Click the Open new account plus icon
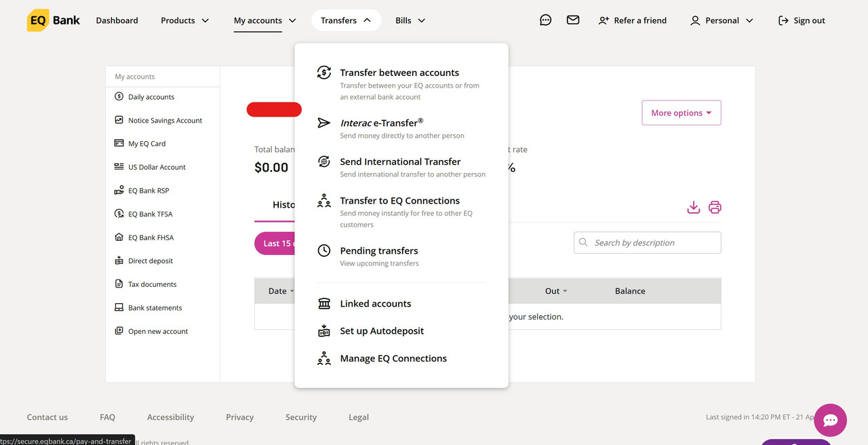Screen dimensions: 868x445 tap(119, 331)
